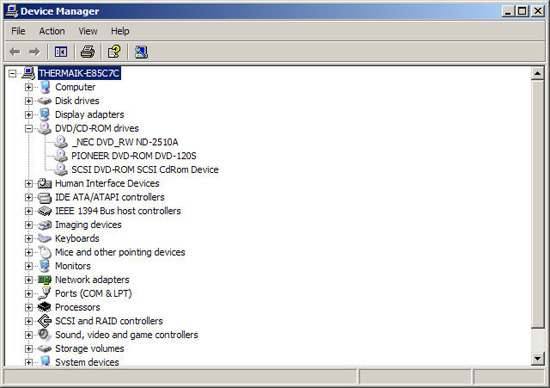Click the _NEC DVD_RW drive icon
The height and width of the screenshot is (388, 550).
click(61, 142)
